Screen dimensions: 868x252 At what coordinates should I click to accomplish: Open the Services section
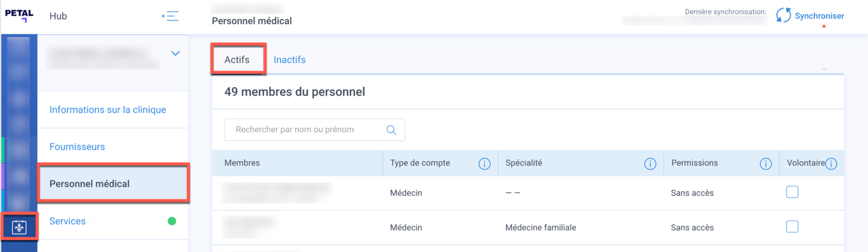[67, 221]
